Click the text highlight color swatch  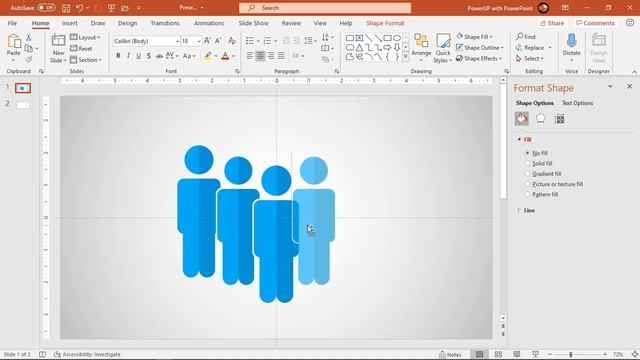click(x=208, y=56)
